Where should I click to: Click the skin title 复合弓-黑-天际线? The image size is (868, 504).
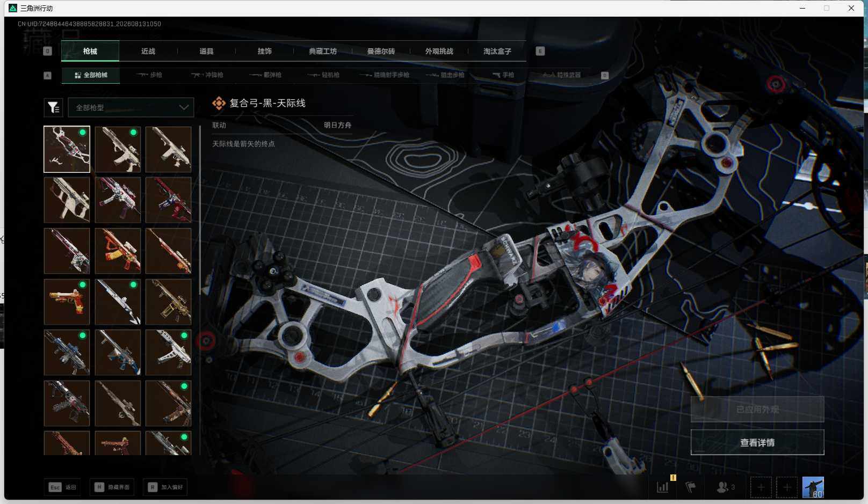[x=267, y=103]
